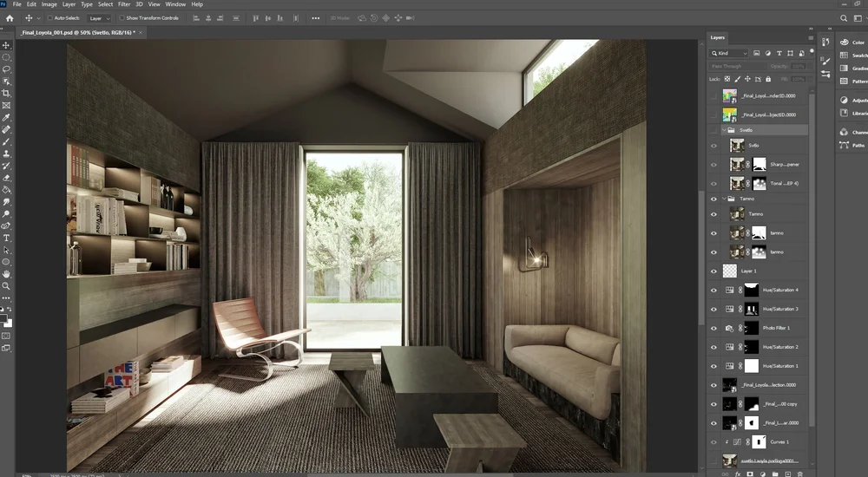868x477 pixels.
Task: Collapse the Svtlo group
Action: click(x=725, y=131)
